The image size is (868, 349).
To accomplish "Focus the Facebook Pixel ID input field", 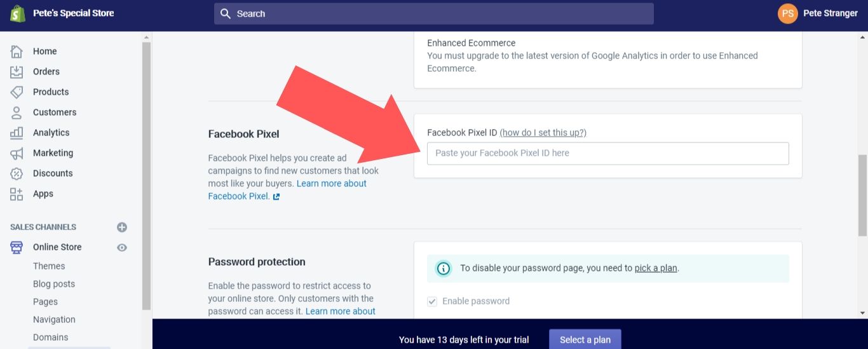I will point(608,153).
